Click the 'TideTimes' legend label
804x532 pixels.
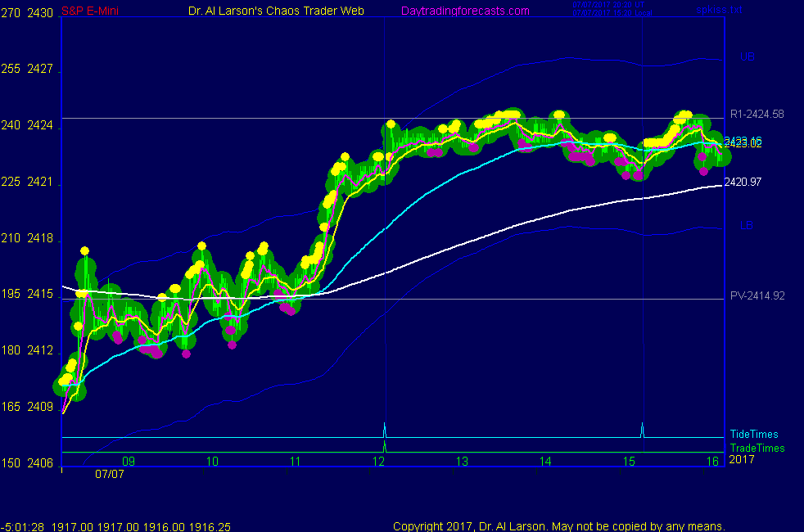(754, 434)
